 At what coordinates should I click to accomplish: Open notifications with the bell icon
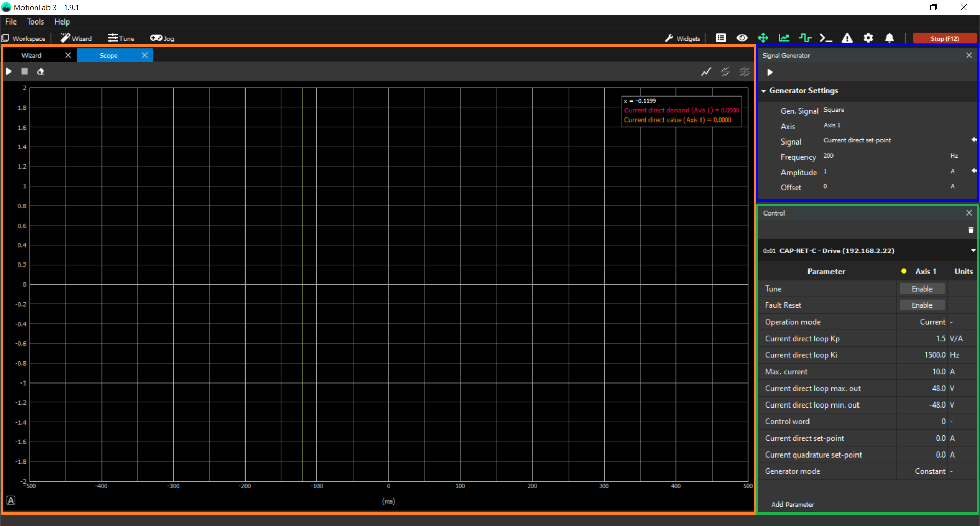tap(889, 38)
